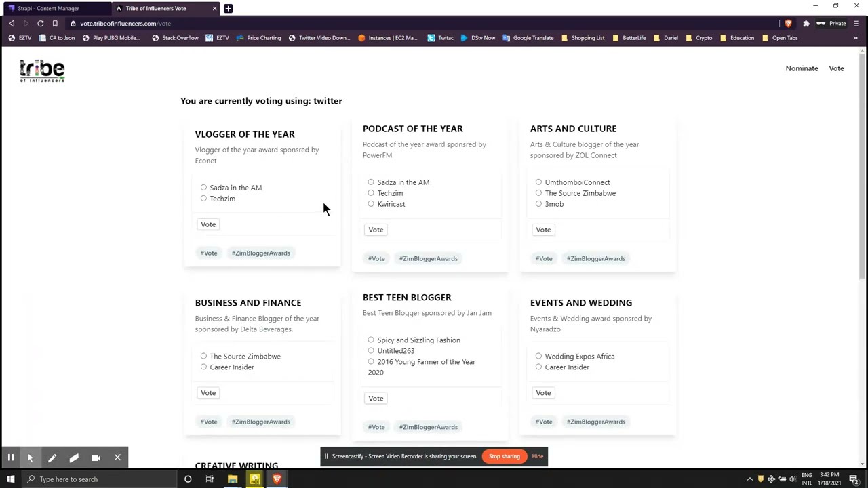Toggle the Screencastify webcam camera icon
Screen dimensions: 868x488
click(96, 458)
